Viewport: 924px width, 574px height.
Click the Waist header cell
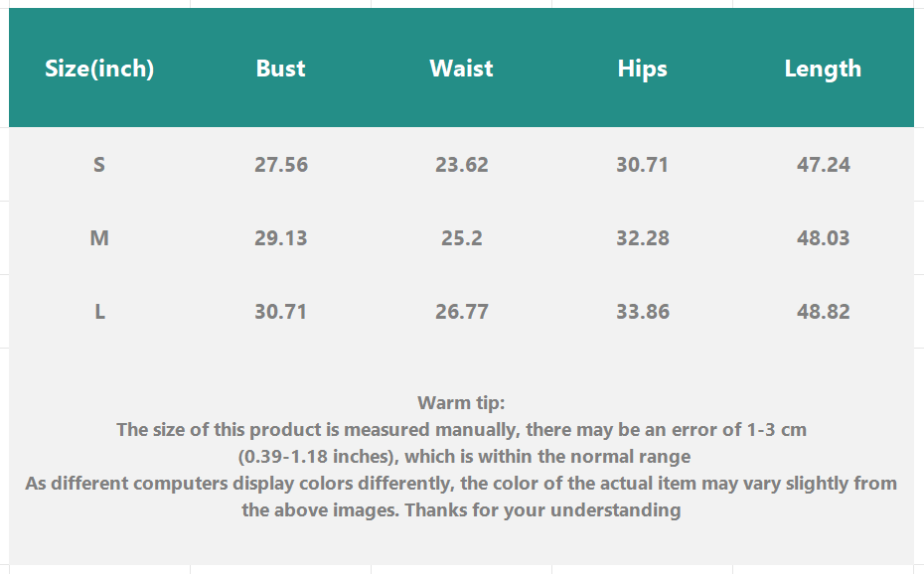coord(461,69)
